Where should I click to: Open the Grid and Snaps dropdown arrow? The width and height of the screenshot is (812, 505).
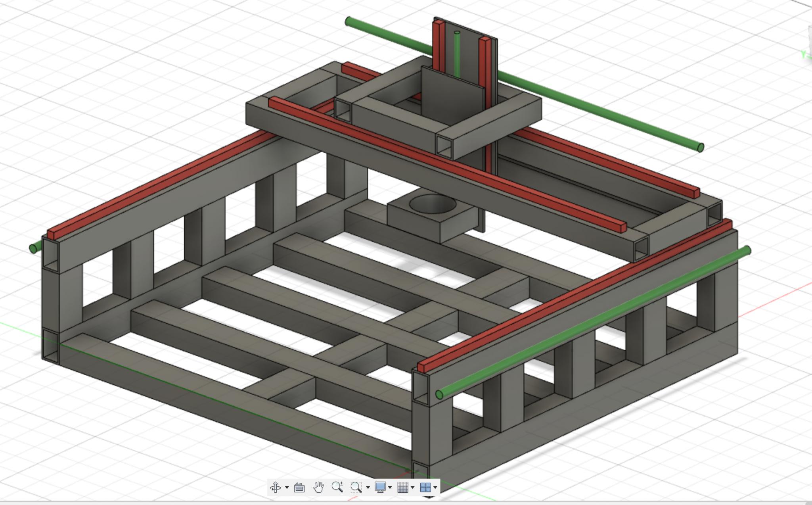[x=413, y=488]
